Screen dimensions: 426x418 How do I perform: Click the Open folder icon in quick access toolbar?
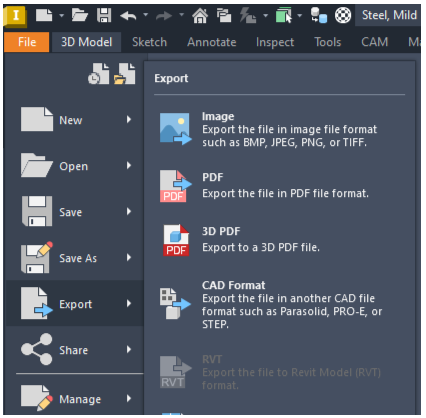80,15
